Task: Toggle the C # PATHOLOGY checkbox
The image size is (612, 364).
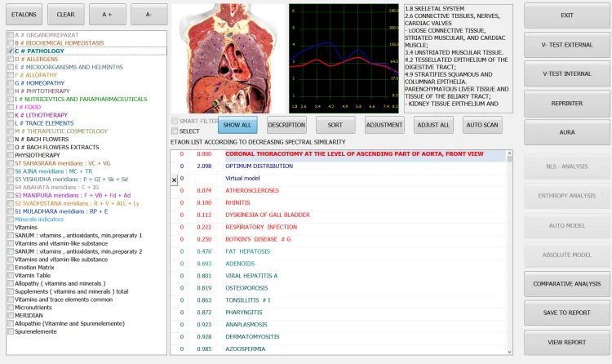Action: 10,51
